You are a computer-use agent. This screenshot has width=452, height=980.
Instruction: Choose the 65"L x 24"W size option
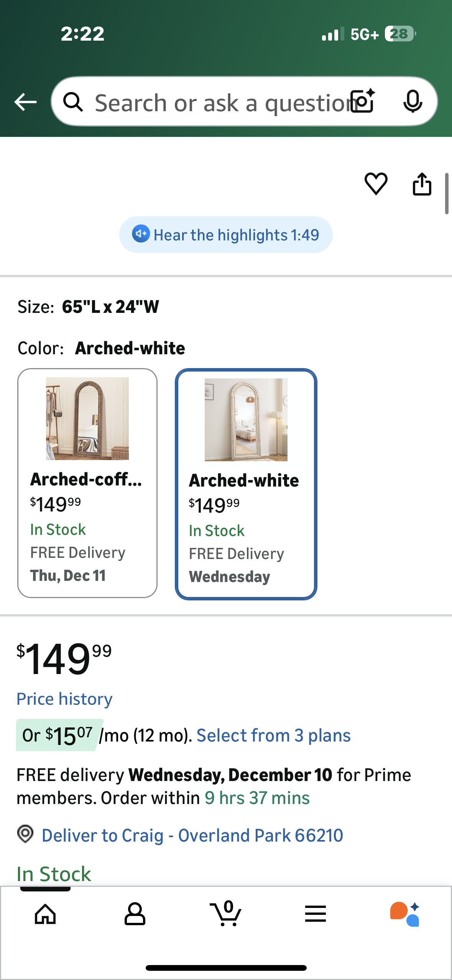pos(110,306)
